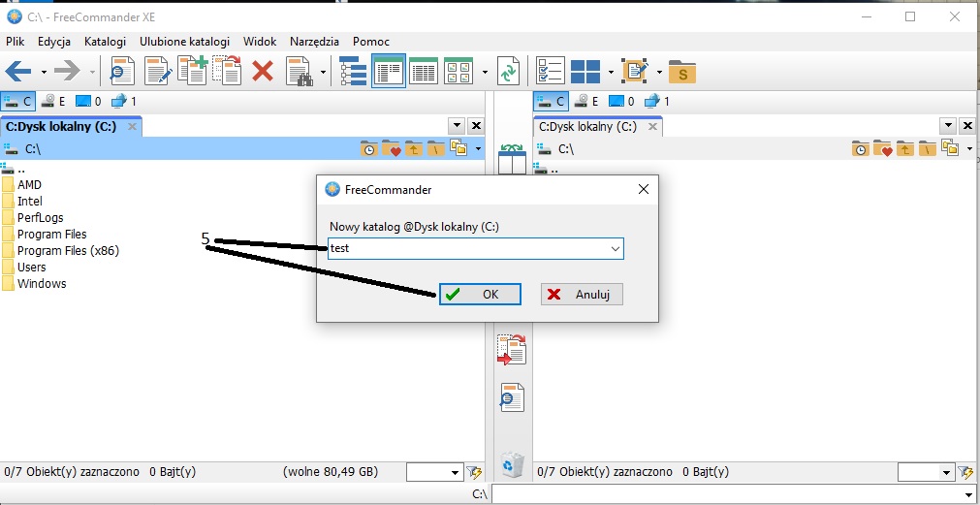
Task: Go to root folder in left panel
Action: 436,148
